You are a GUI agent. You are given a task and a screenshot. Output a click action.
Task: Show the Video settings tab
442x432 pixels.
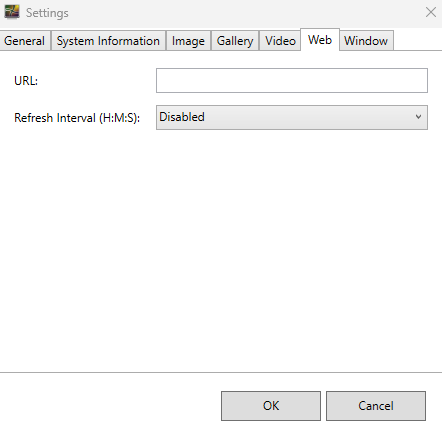coord(280,41)
